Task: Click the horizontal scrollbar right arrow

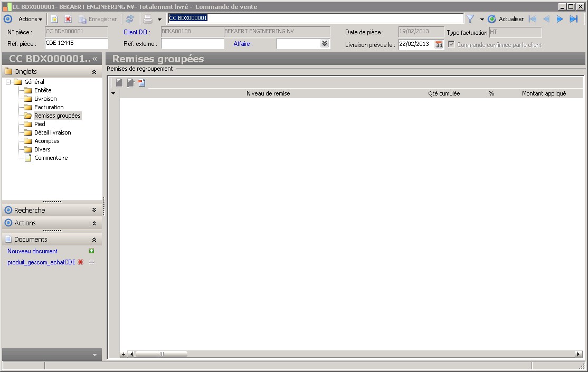Action: [578, 354]
